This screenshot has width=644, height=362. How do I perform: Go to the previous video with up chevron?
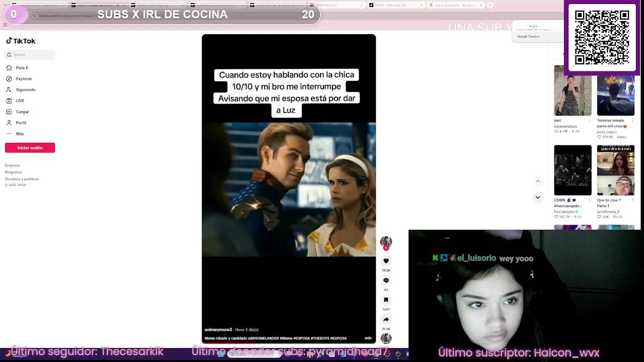tap(538, 182)
